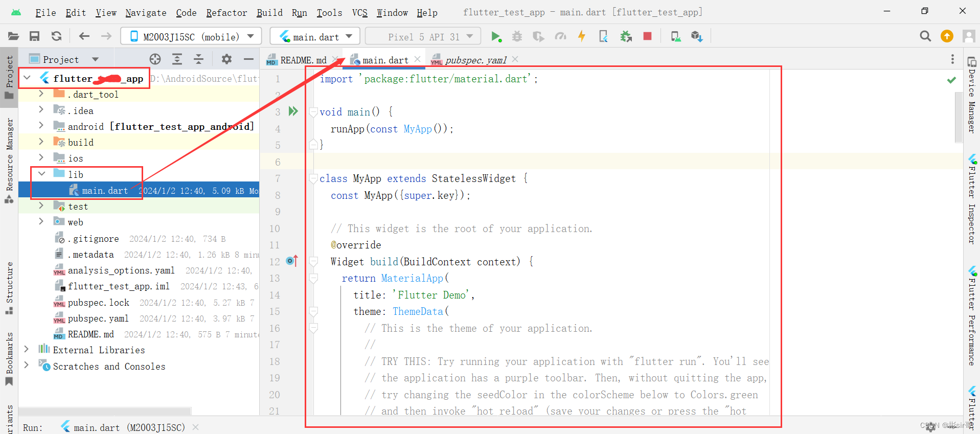Close the main.dart editor tab
Screen dimensions: 980x434
pyautogui.click(x=418, y=59)
